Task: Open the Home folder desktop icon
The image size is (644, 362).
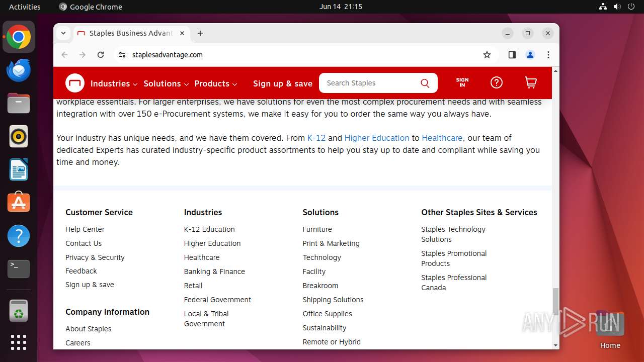Action: (610, 330)
